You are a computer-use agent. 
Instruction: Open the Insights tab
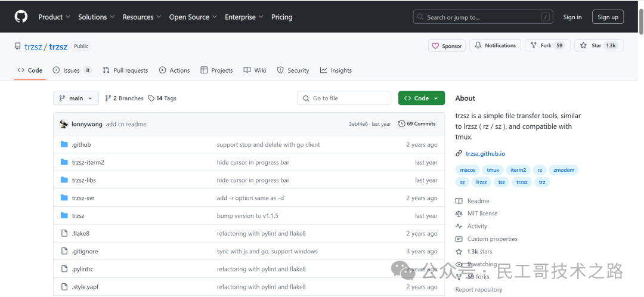336,70
